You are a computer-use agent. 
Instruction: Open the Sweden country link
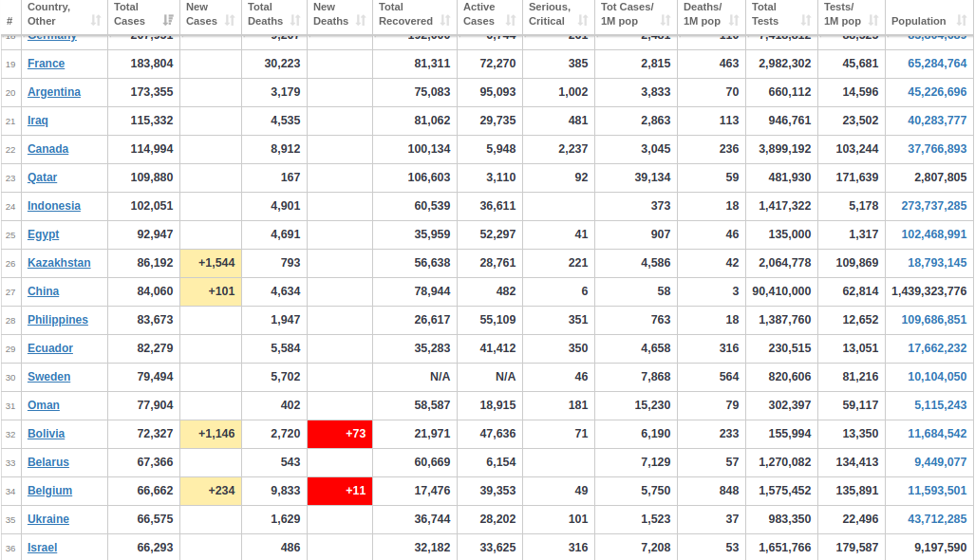point(49,377)
